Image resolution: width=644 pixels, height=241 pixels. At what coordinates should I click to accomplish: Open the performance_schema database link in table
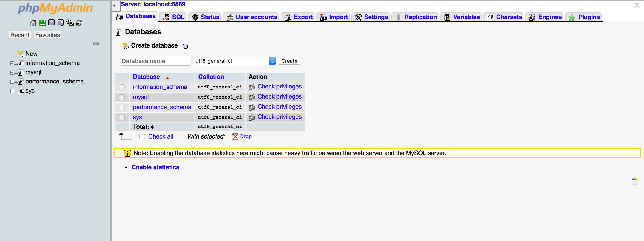[x=162, y=107]
